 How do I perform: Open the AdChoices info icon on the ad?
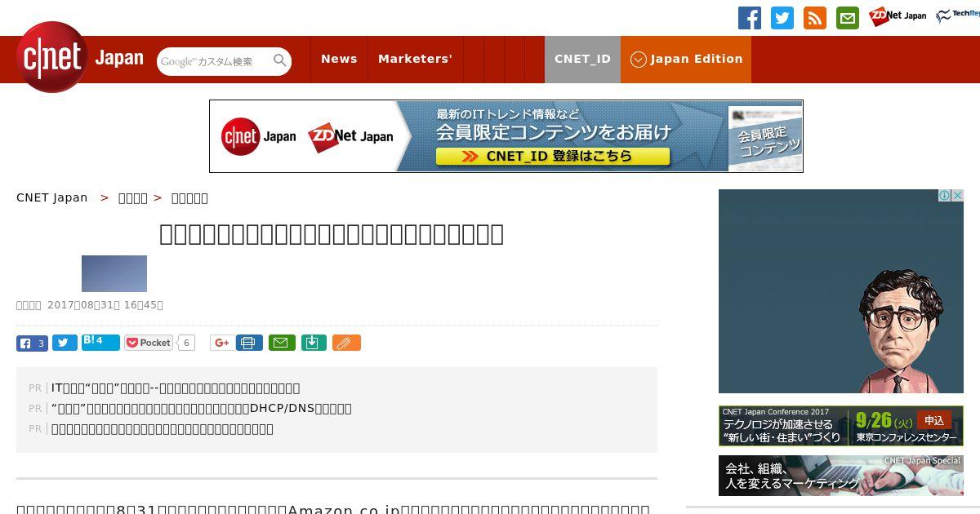coord(944,196)
